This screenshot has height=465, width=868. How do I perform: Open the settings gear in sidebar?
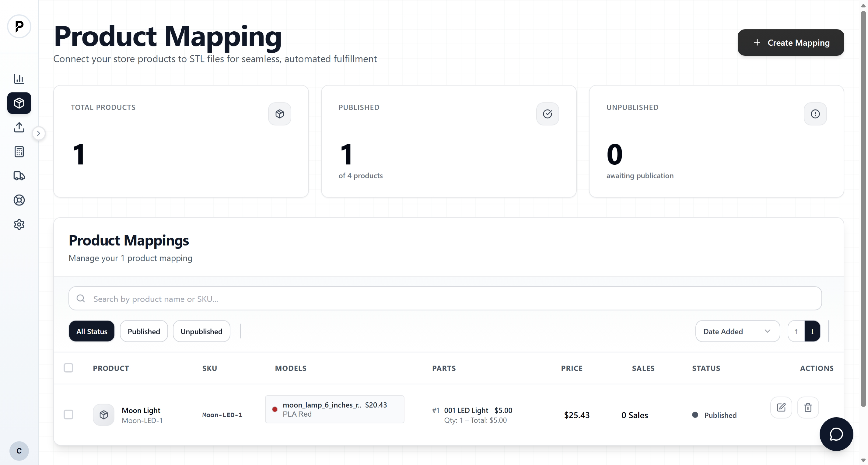tap(19, 224)
